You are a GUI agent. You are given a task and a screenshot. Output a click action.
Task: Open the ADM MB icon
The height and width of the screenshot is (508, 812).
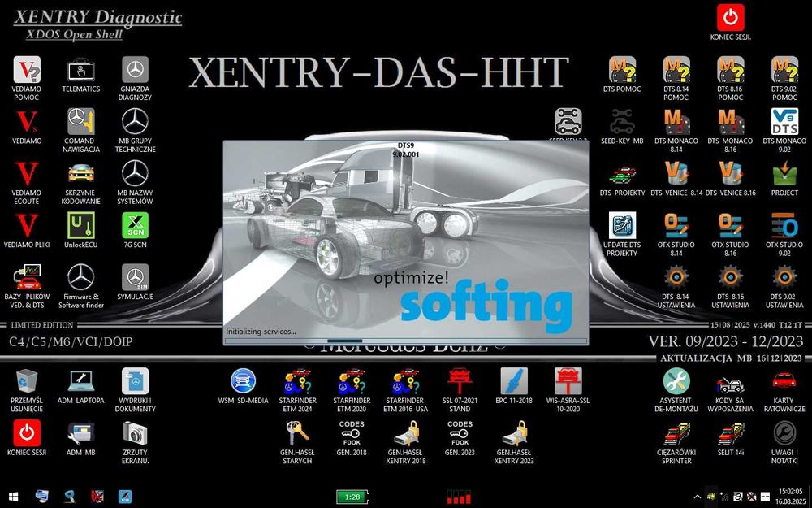pos(80,433)
